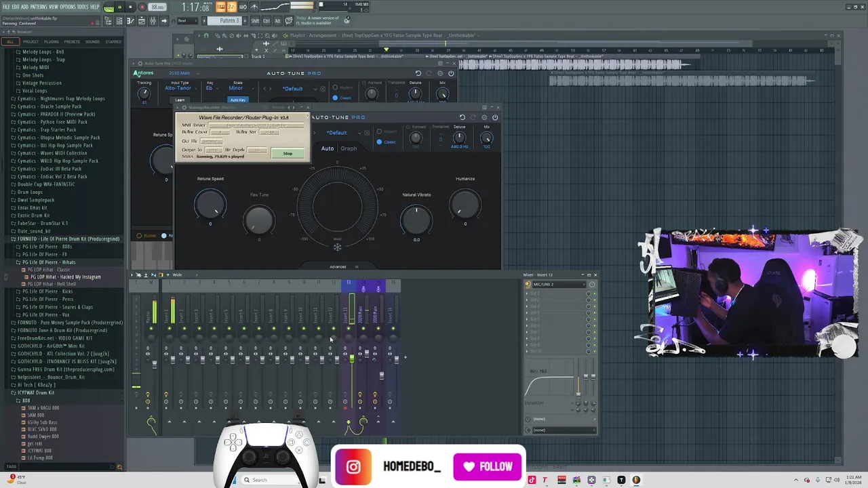Switch to Auto tab in Auto-Tune
Viewport: 868px width, 488px height.
pyautogui.click(x=328, y=148)
